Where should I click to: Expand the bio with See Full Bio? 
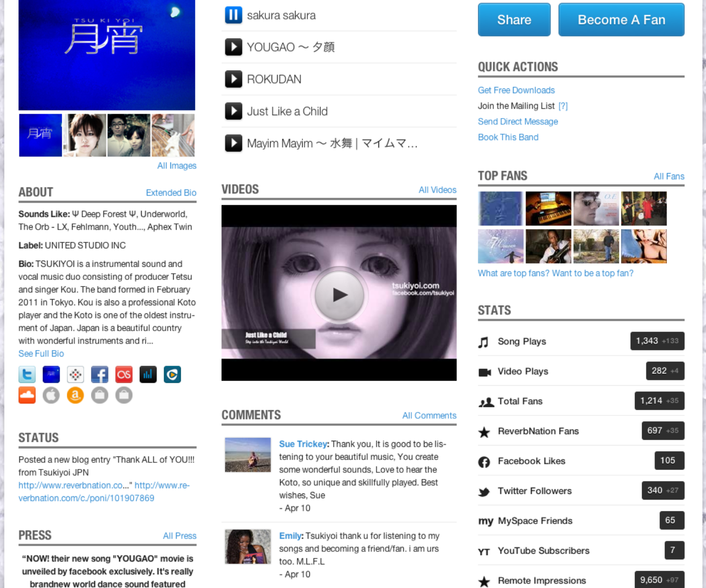click(x=41, y=354)
